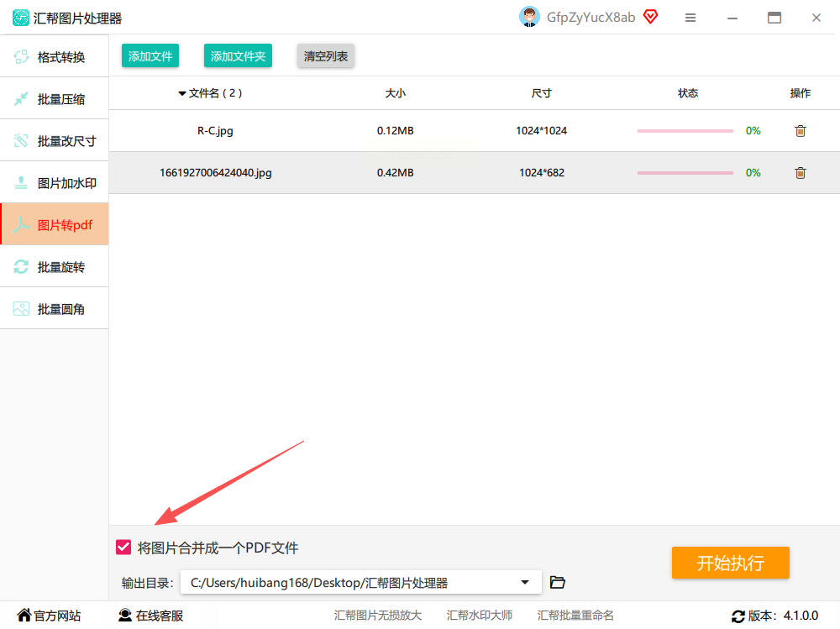The image size is (840, 629).
Task: Remove 1661927006424040.jpg using the trash icon
Action: click(x=801, y=172)
